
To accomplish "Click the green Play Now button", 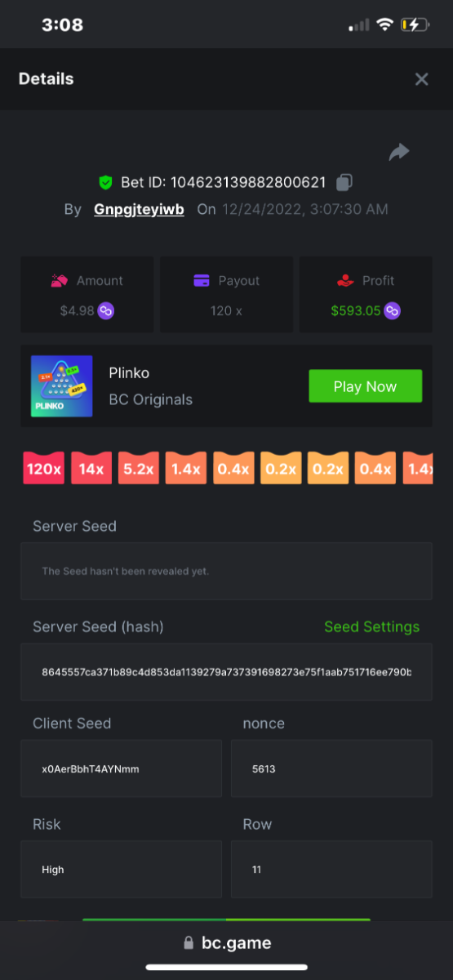I will [x=365, y=386].
